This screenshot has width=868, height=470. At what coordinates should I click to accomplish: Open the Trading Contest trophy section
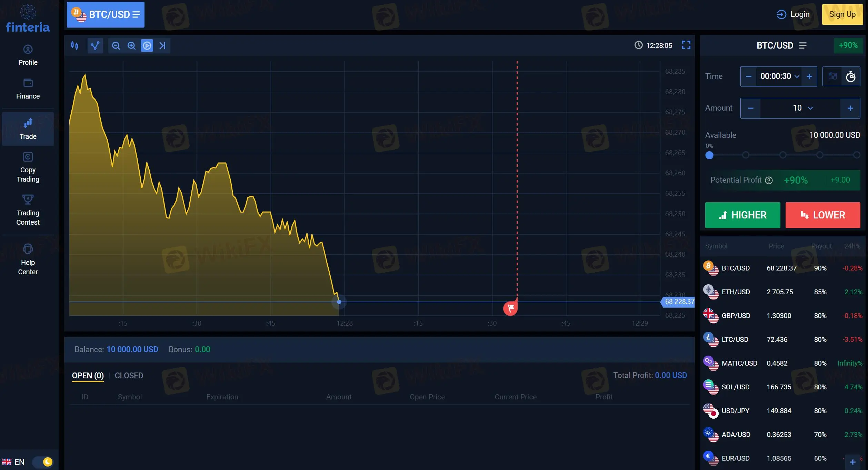pos(28,210)
